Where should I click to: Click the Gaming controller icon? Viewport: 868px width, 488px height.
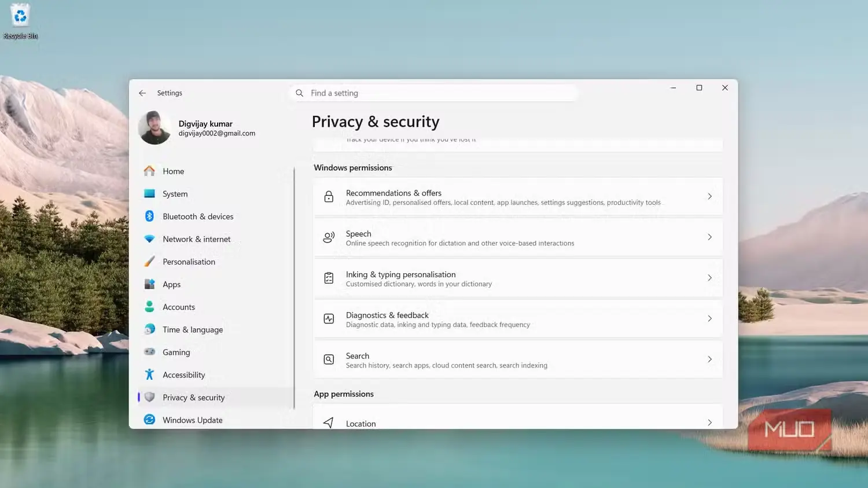click(149, 352)
